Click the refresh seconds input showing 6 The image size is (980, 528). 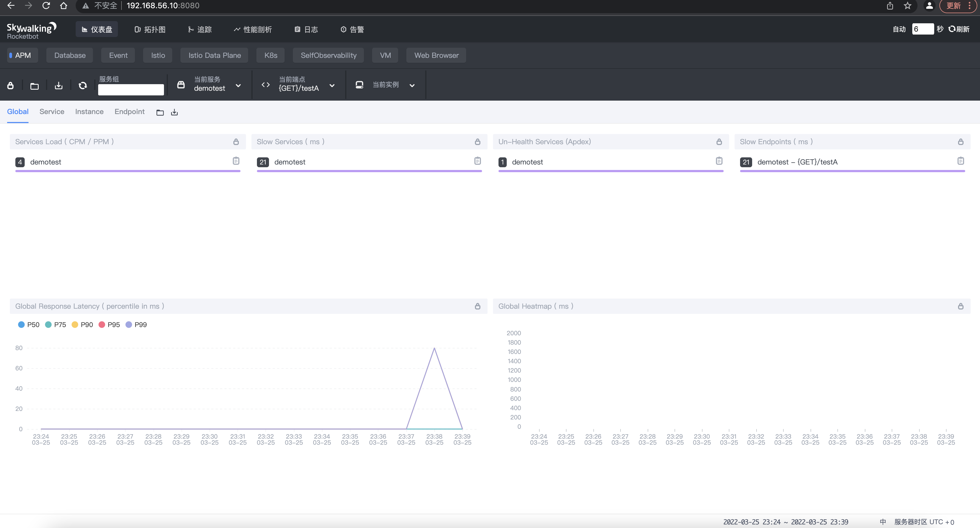pyautogui.click(x=922, y=29)
